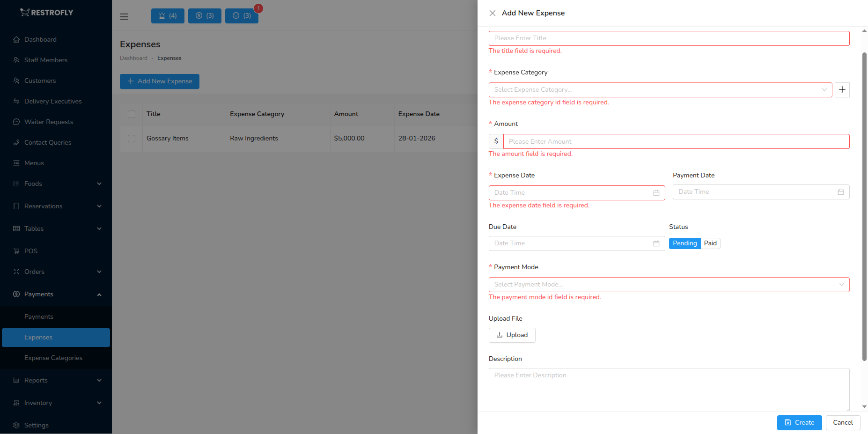868x434 pixels.
Task: Select the POS icon in the sidebar
Action: pos(16,251)
